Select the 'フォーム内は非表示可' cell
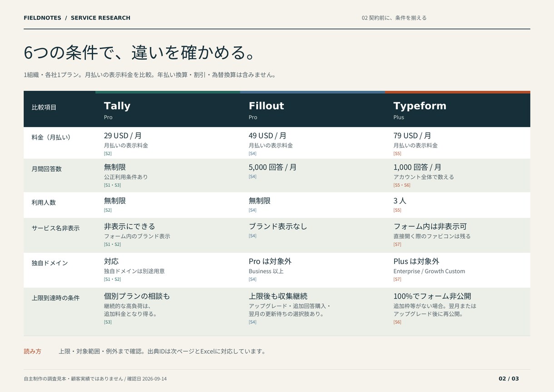The image size is (554, 392). [430, 226]
